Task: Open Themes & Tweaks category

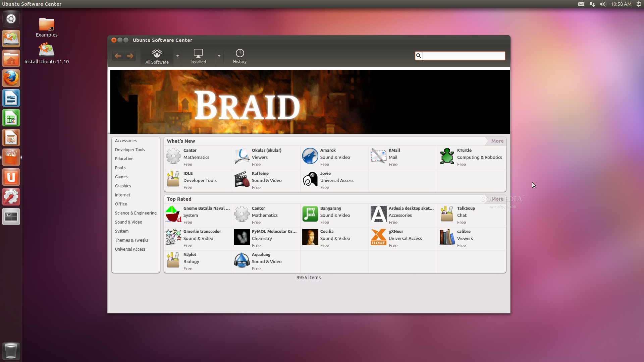Action: point(131,240)
